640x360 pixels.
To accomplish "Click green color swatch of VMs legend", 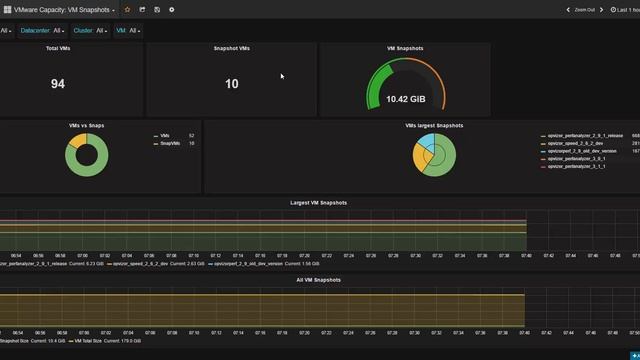I will (x=156, y=136).
